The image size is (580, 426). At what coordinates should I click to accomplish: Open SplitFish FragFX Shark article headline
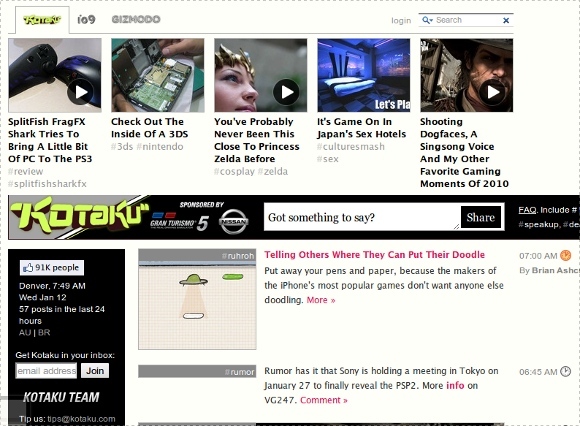click(x=50, y=140)
